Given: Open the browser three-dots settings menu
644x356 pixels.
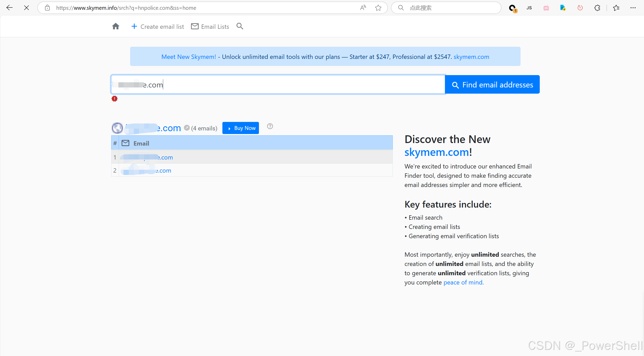Looking at the screenshot, I should click(633, 8).
